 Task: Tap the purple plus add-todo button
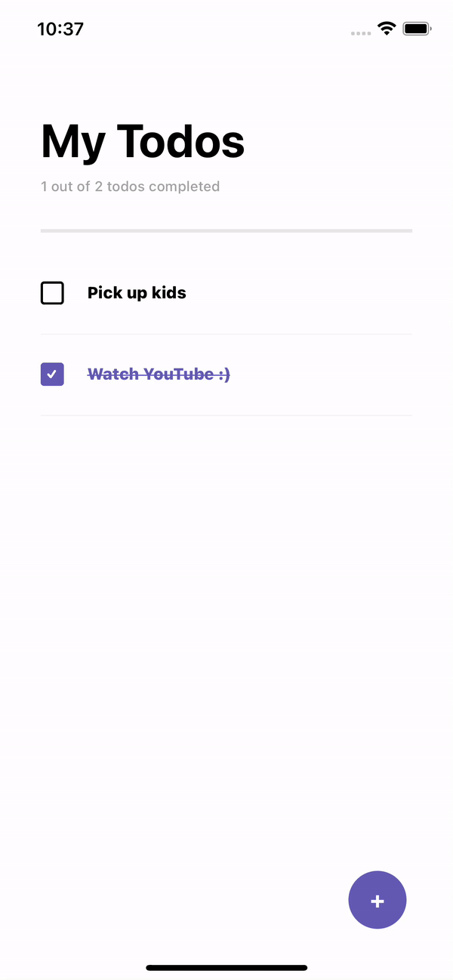pos(377,900)
